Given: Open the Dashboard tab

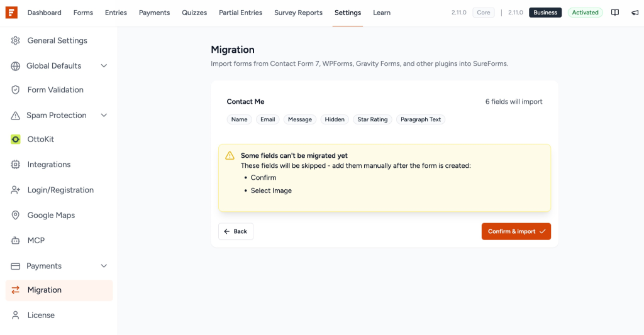Looking at the screenshot, I should [x=45, y=13].
